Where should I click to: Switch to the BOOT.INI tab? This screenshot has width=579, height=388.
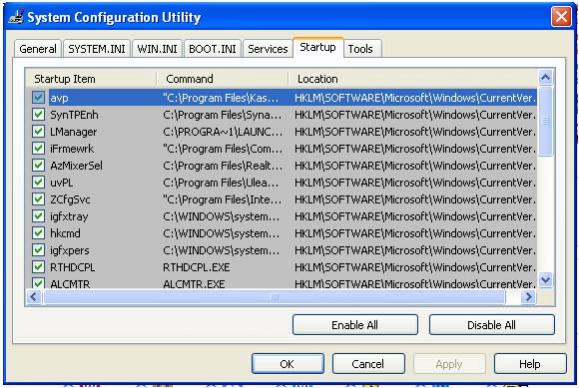tap(212, 49)
